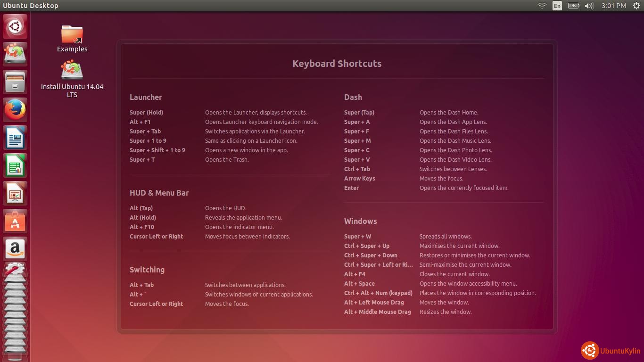Launch the Install Ubuntu launcher icon
Image resolution: width=644 pixels, height=362 pixels.
point(15,54)
